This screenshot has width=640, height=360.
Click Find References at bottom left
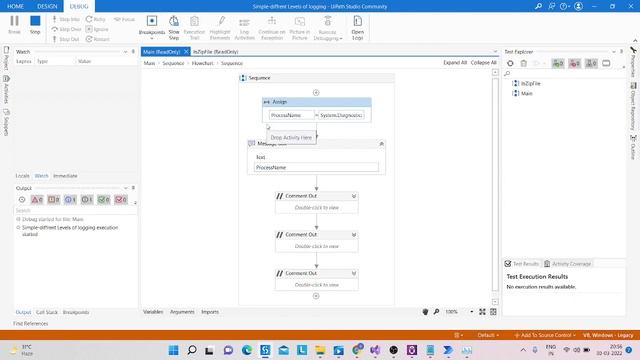point(31,324)
